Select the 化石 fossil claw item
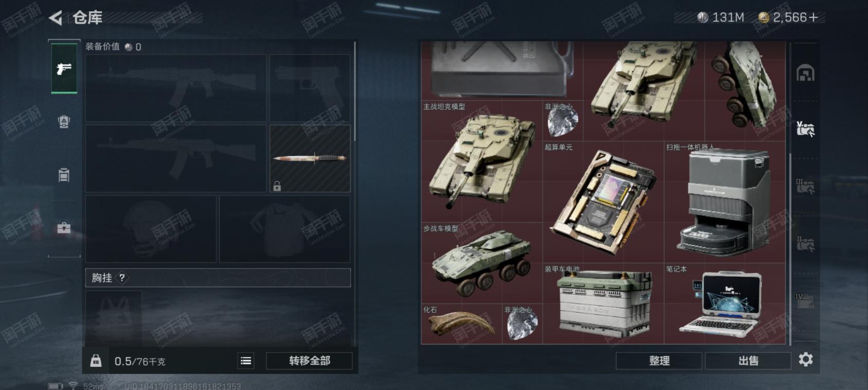The height and width of the screenshot is (390, 868). [x=462, y=324]
